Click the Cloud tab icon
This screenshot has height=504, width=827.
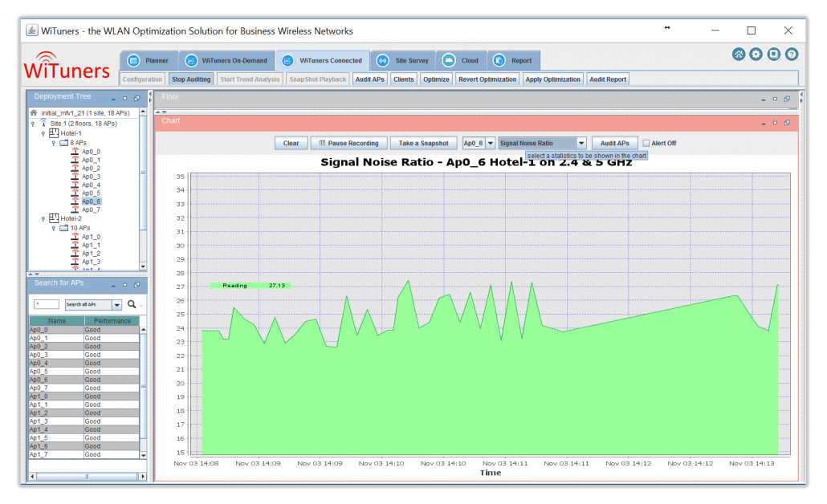pos(449,61)
